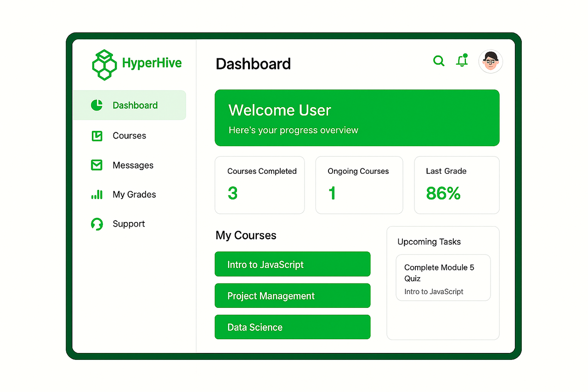Open notifications via the bell icon
Screen dimensions: 588x392
462,61
